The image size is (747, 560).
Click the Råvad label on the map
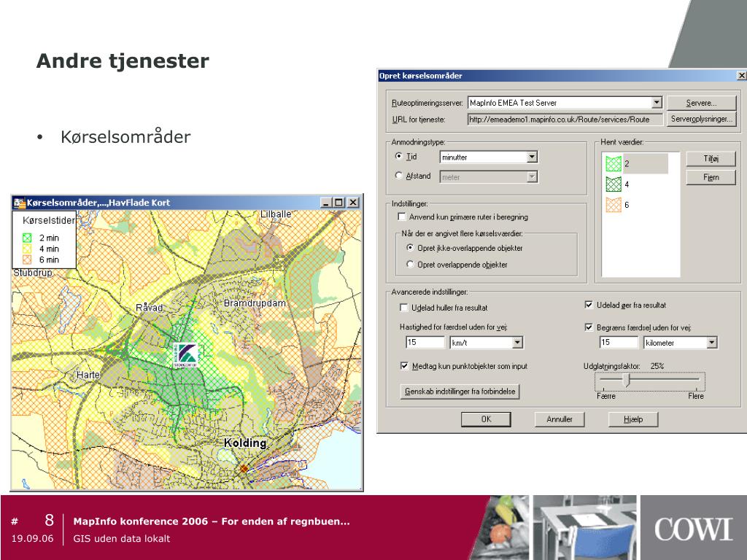click(149, 308)
